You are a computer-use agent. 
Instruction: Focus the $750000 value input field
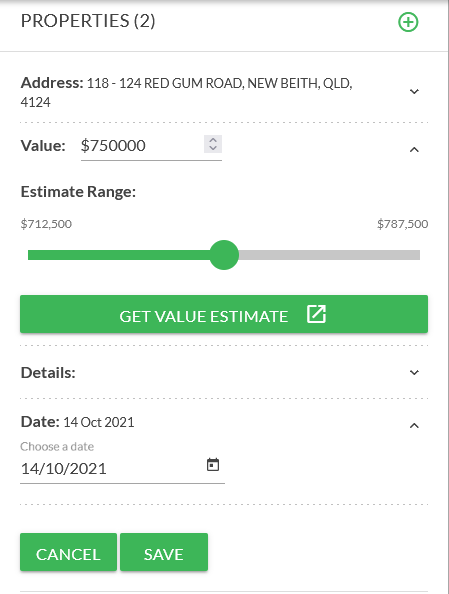[x=142, y=146]
